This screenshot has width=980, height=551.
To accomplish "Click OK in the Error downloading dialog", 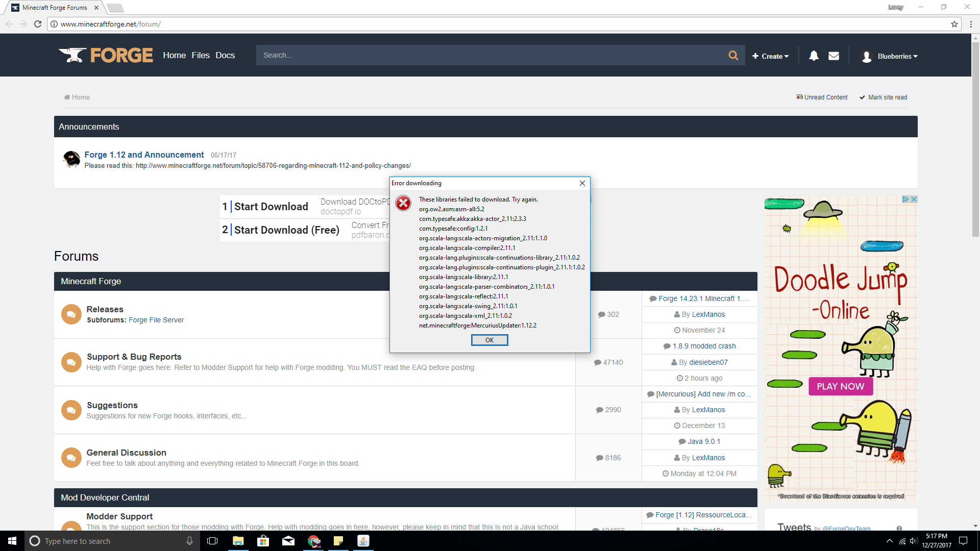I will pos(489,340).
